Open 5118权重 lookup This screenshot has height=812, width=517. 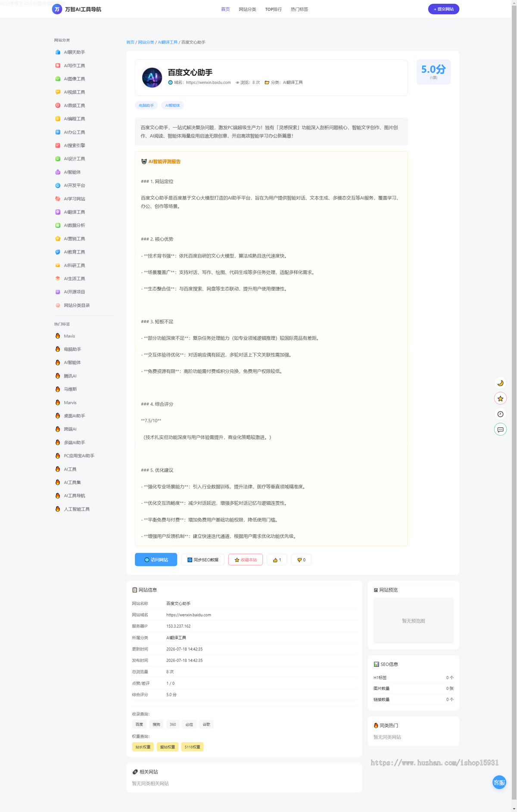192,747
